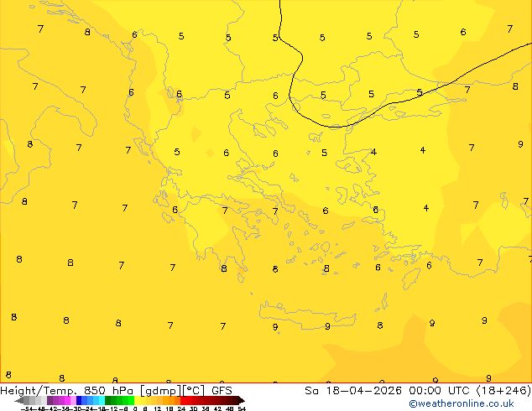Pick the pure red legend swatch above 24
Screen dimensions: 532x411
(x=183, y=400)
